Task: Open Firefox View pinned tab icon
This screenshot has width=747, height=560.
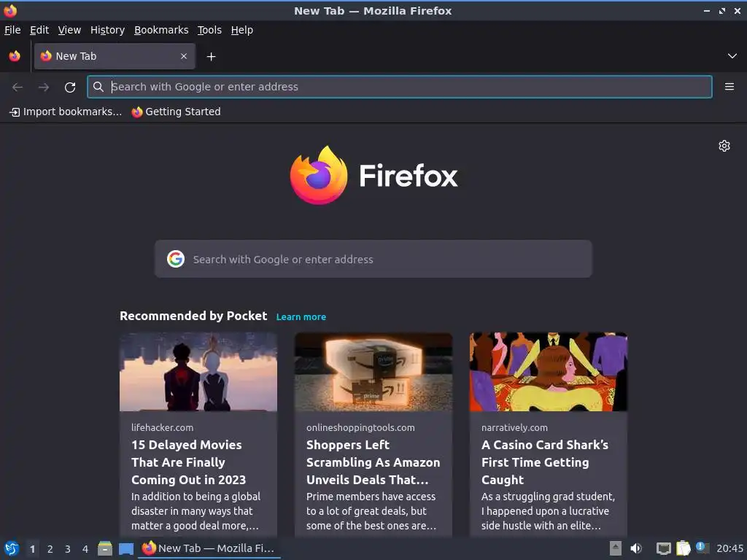Action: 15,56
